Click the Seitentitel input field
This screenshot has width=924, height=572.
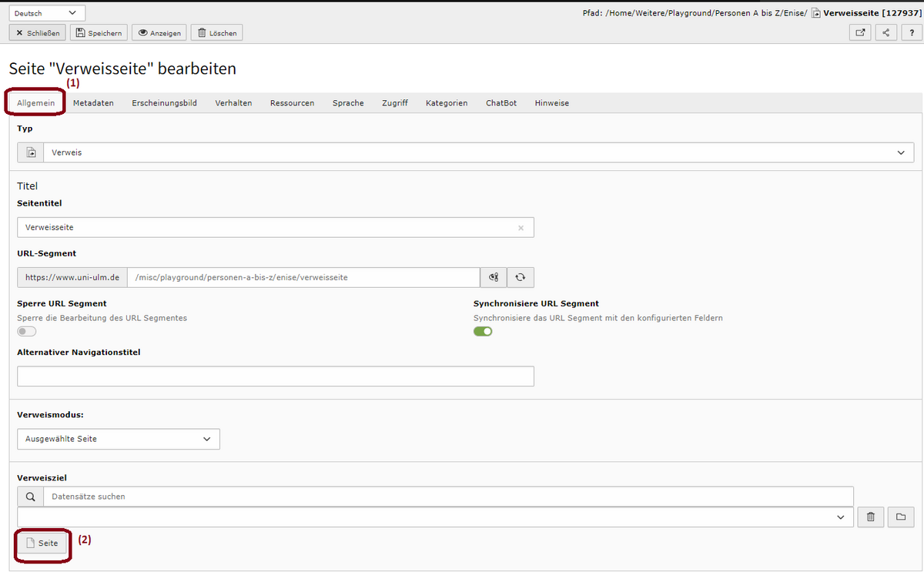pos(275,227)
